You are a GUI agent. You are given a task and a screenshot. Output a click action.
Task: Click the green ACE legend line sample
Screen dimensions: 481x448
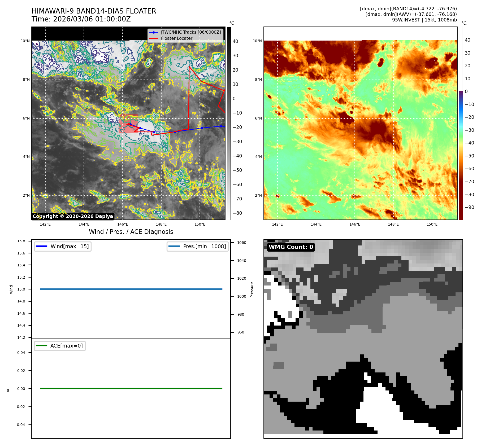coord(41,346)
